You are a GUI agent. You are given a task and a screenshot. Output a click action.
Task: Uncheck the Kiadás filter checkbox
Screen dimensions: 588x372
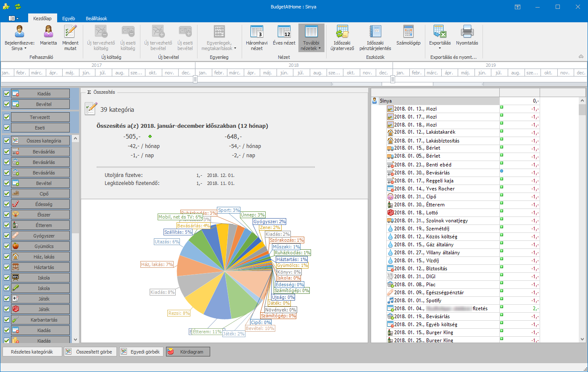pyautogui.click(x=7, y=94)
